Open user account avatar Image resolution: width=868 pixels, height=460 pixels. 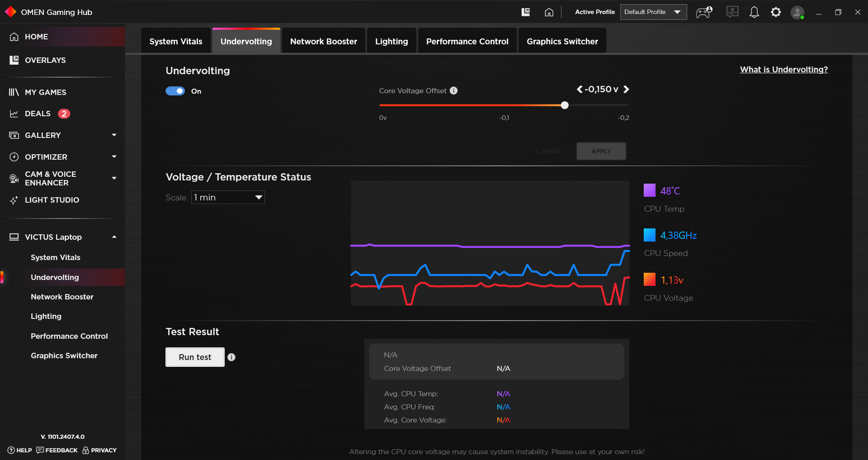tap(797, 12)
